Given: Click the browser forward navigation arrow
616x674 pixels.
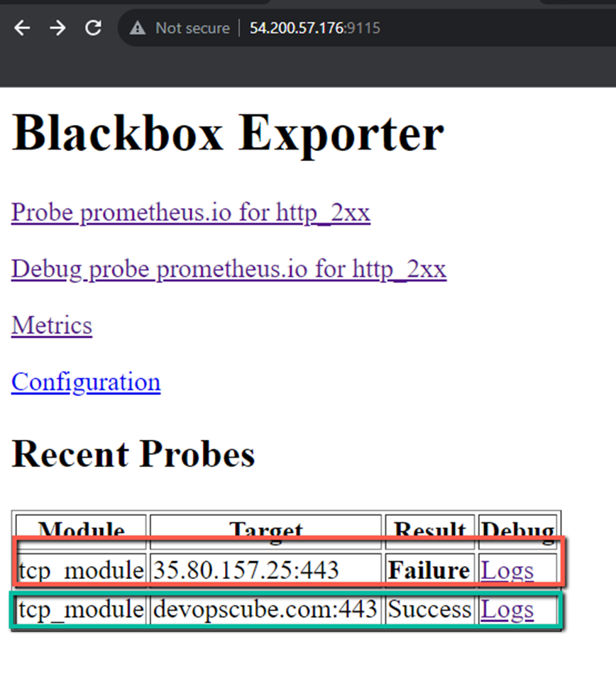Looking at the screenshot, I should [57, 27].
